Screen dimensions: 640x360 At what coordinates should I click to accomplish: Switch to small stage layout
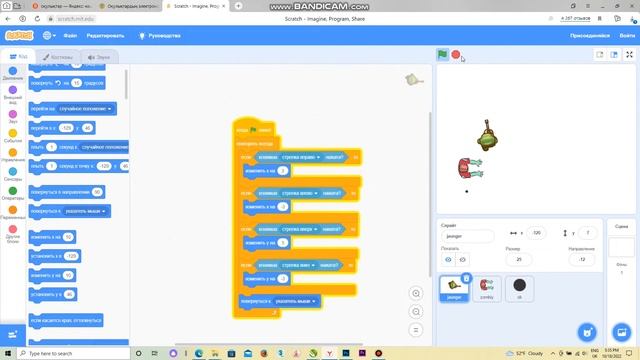(x=600, y=55)
